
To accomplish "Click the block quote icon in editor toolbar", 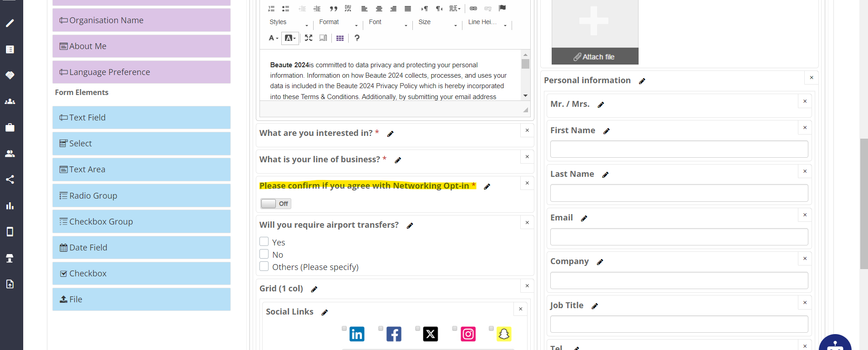I will (333, 9).
